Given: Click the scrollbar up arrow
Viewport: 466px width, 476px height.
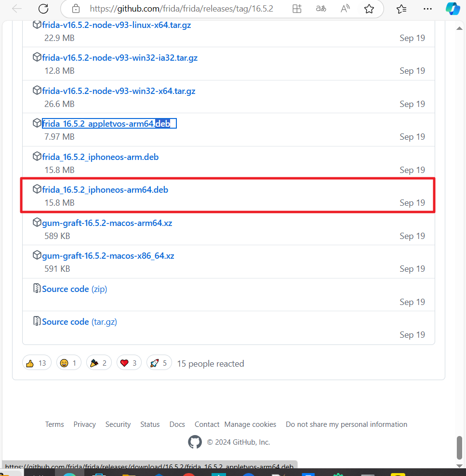Looking at the screenshot, I should (459, 28).
